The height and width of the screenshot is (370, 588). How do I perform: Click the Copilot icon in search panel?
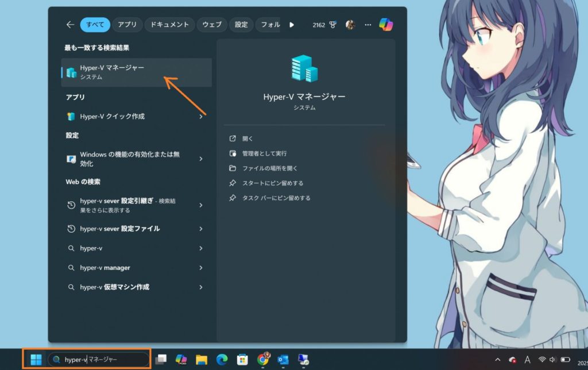pyautogui.click(x=386, y=25)
